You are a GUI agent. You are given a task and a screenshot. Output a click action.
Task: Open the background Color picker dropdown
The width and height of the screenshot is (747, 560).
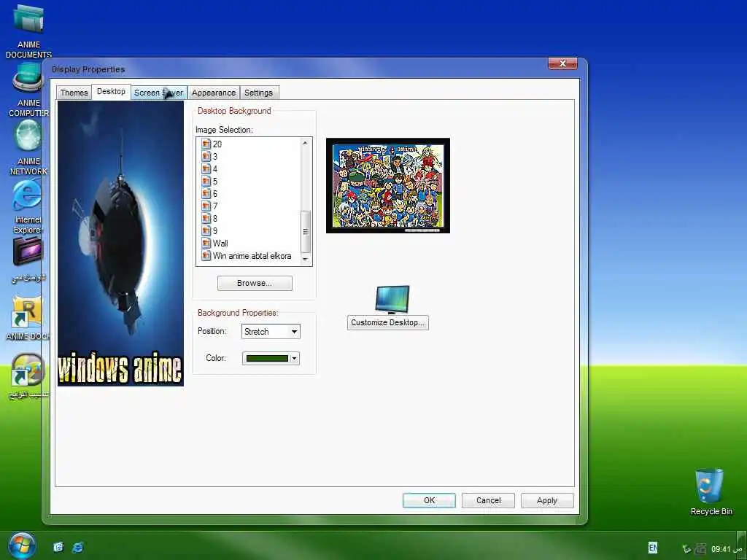click(x=271, y=358)
